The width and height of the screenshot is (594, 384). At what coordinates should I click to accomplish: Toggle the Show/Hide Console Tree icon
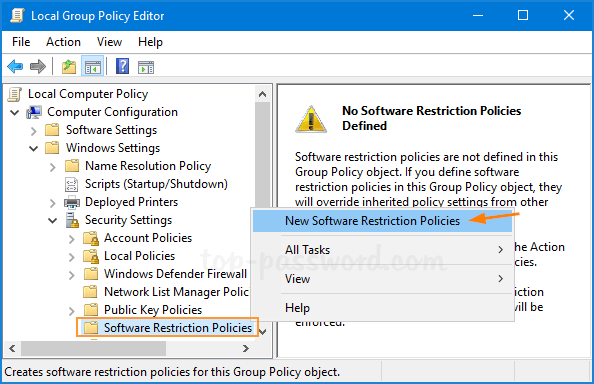click(x=92, y=67)
